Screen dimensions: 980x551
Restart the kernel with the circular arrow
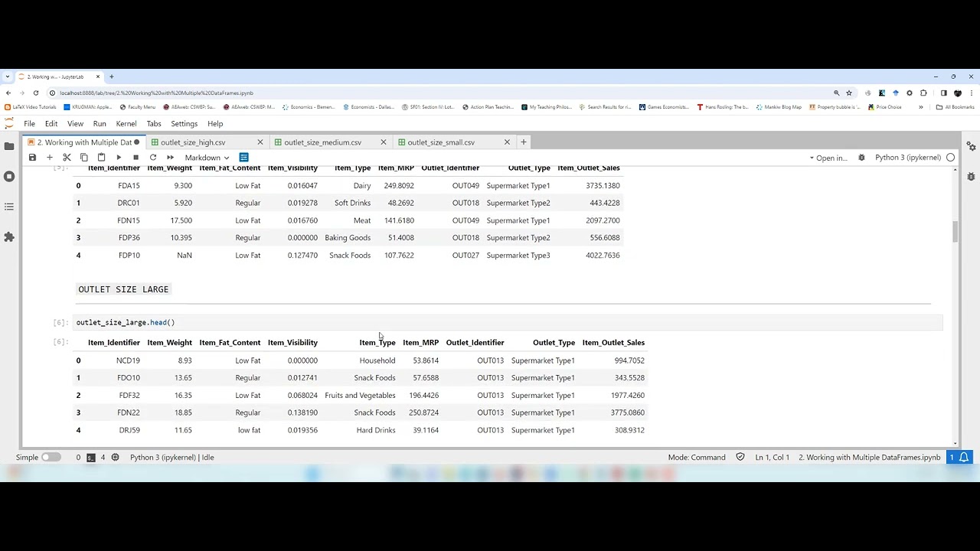click(x=153, y=158)
